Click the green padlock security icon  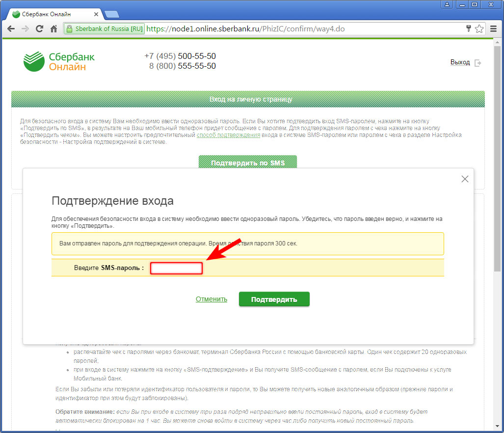click(69, 29)
